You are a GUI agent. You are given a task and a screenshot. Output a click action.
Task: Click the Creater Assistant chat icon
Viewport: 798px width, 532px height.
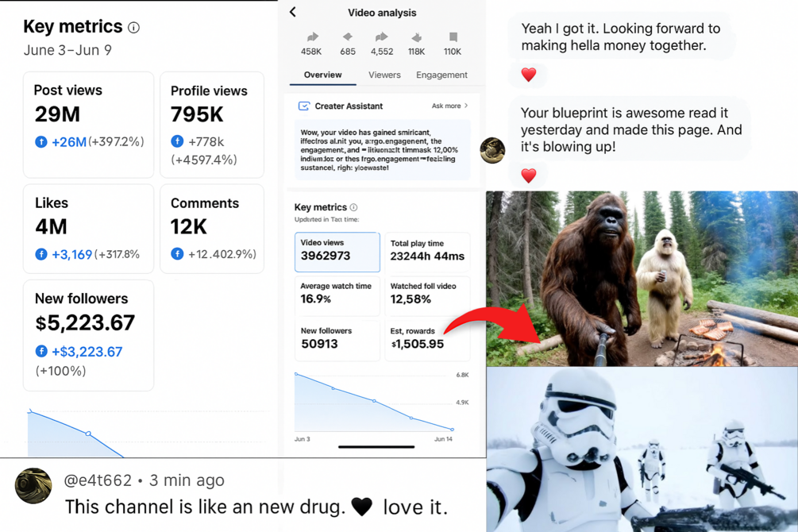tap(304, 106)
